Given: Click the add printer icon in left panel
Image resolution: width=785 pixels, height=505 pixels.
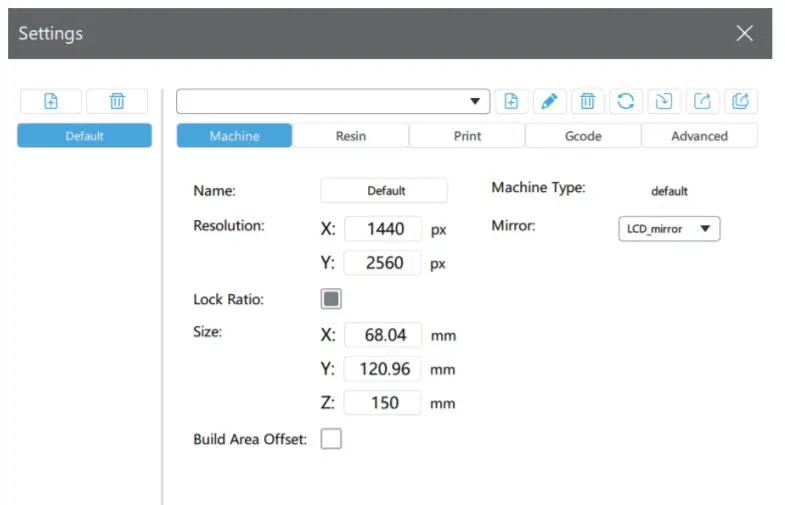Looking at the screenshot, I should 51,101.
